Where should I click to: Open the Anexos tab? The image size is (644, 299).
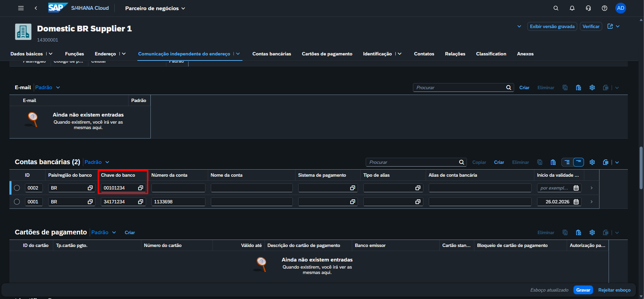point(525,54)
